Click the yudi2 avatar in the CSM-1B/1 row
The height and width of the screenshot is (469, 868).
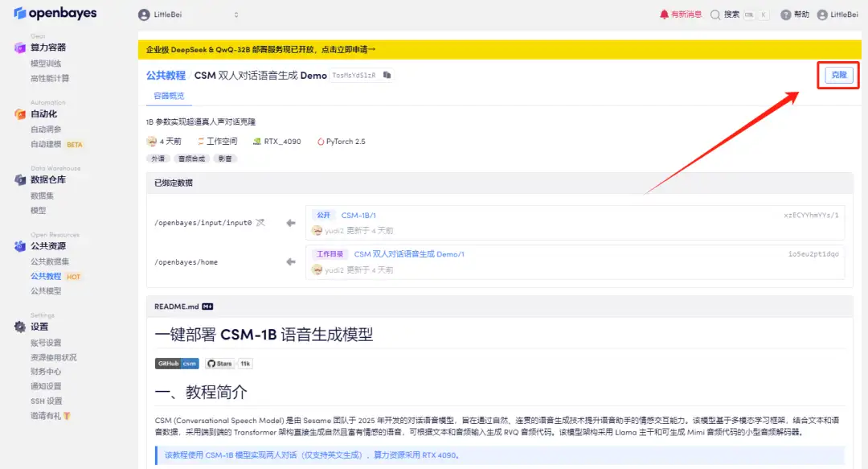click(x=317, y=231)
